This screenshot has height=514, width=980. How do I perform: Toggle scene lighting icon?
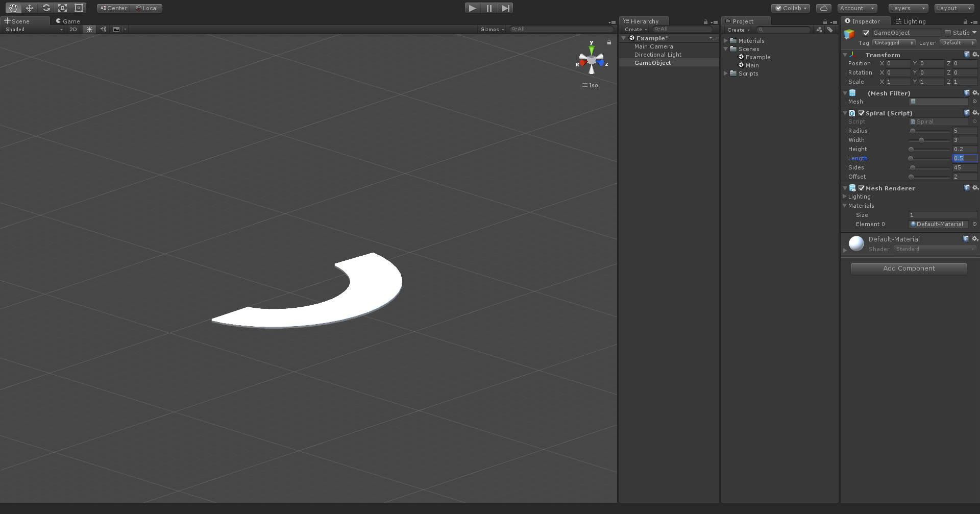(x=90, y=30)
